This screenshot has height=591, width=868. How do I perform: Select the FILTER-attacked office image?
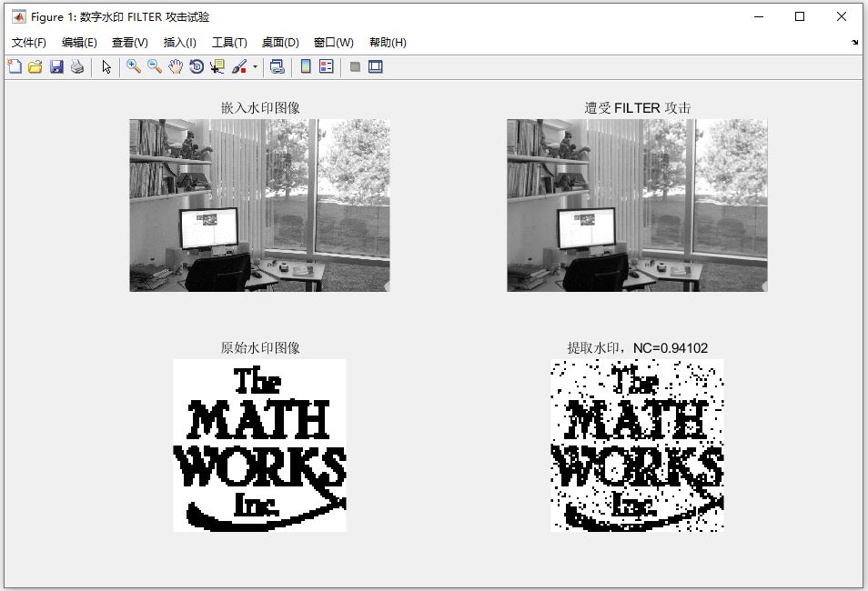[x=637, y=205]
